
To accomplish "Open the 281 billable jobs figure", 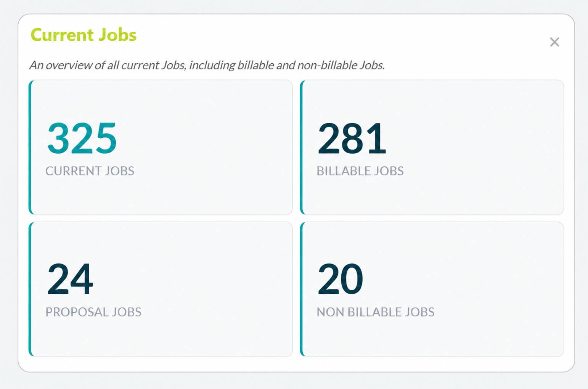I will pyautogui.click(x=352, y=138).
